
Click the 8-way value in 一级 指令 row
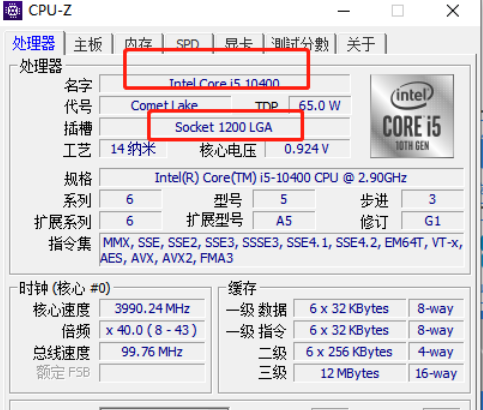pos(436,330)
